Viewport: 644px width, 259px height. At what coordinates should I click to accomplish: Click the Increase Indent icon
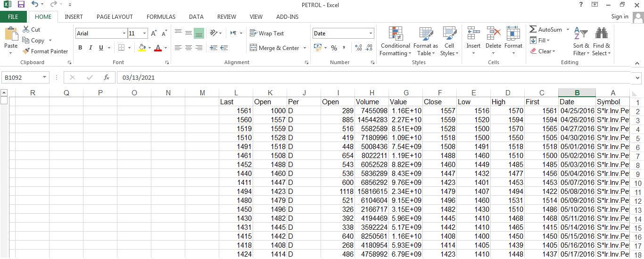click(x=224, y=48)
